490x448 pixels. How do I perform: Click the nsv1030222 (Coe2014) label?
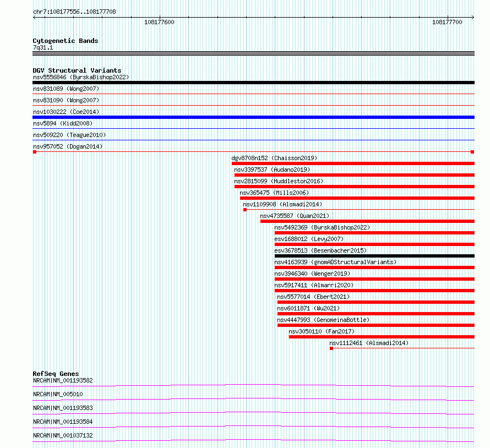tap(66, 112)
